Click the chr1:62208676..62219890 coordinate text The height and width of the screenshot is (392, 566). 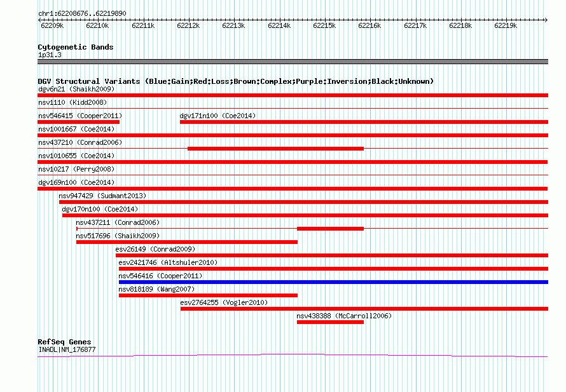point(82,14)
